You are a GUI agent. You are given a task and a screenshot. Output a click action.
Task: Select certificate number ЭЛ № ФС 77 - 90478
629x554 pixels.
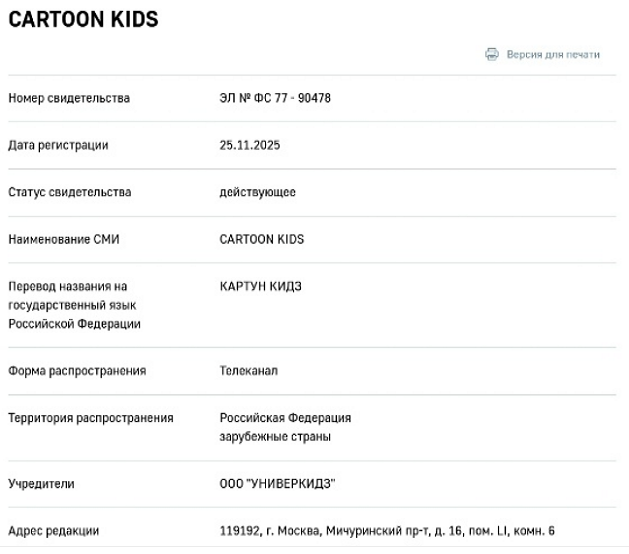click(x=275, y=98)
